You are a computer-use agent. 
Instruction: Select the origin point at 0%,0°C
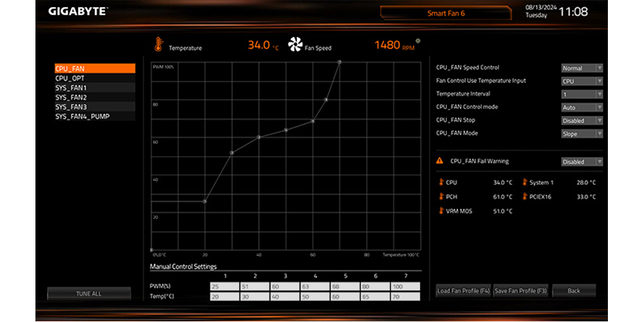pos(151,250)
